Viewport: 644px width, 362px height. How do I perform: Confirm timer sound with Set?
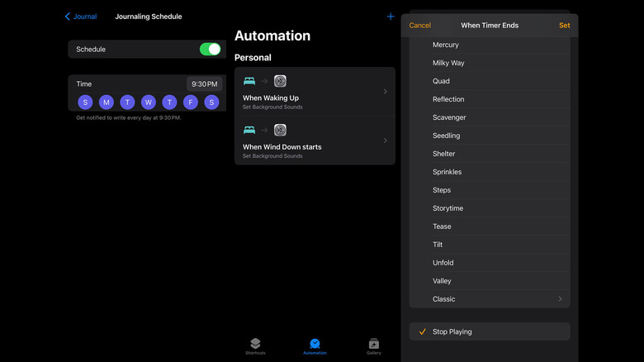pyautogui.click(x=564, y=26)
